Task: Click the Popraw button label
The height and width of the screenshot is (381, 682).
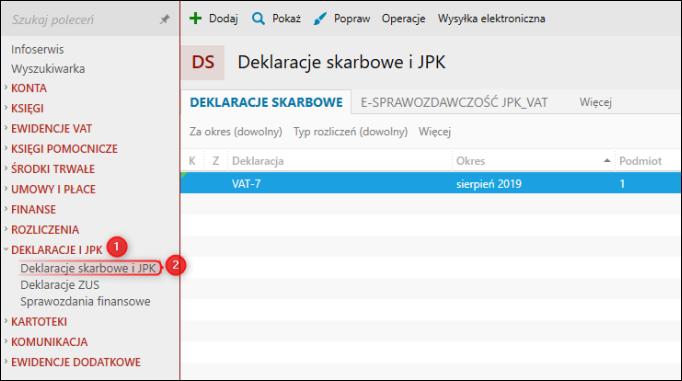Action: click(x=352, y=19)
